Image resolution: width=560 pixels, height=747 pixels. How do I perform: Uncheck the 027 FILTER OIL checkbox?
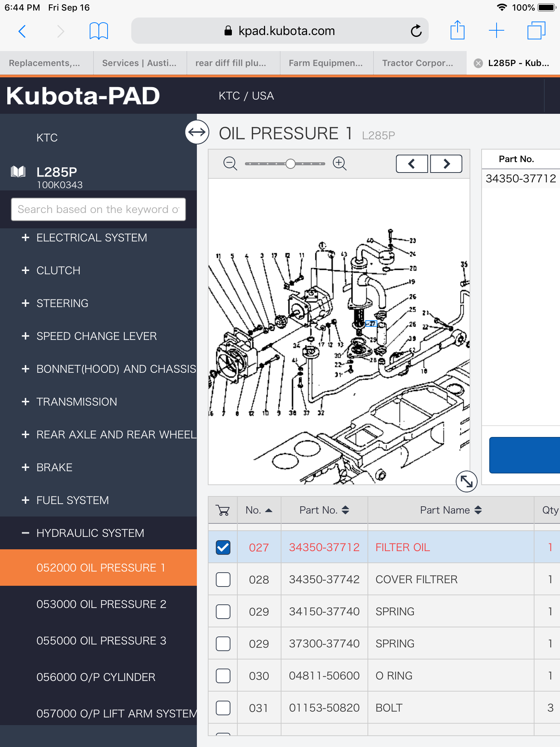coord(223,547)
